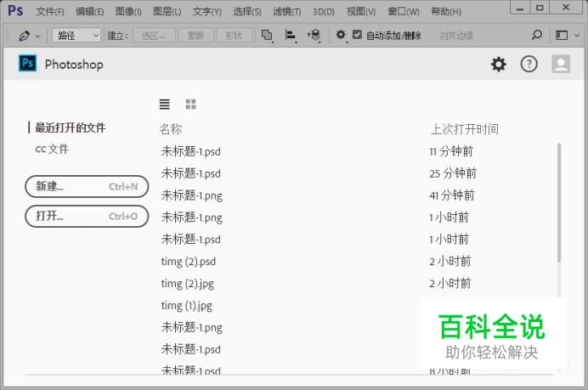The image size is (588, 390).
Task: Open 未标题-1.png opened 41 分钟前
Action: point(192,195)
